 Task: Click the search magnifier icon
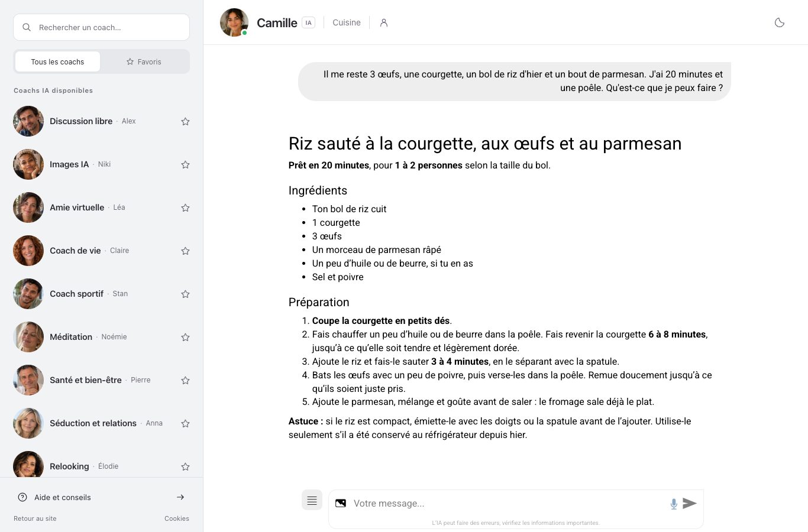point(27,27)
